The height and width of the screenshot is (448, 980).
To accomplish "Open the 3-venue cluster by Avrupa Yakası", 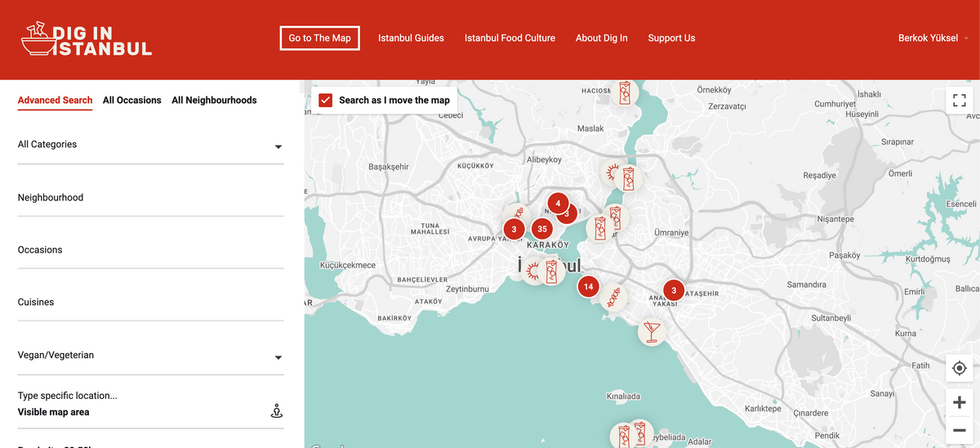I will click(514, 229).
